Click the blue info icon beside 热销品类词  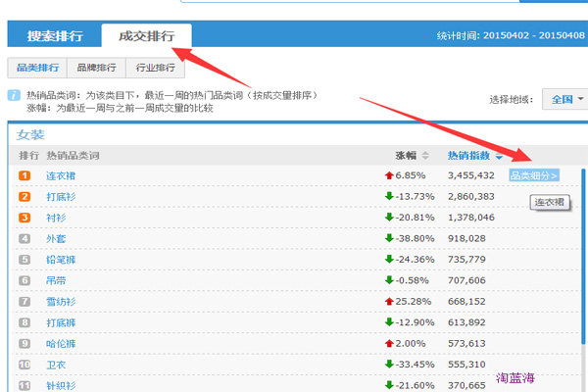(x=14, y=95)
